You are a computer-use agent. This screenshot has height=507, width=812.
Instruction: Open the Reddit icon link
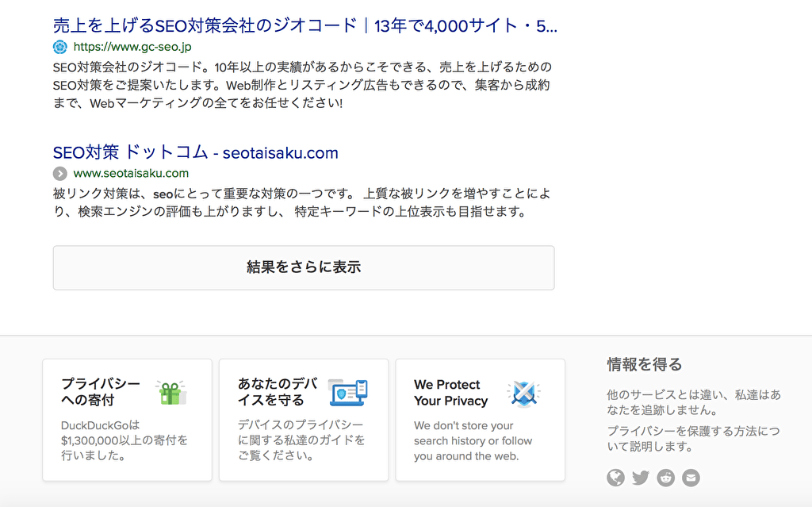[x=666, y=478]
